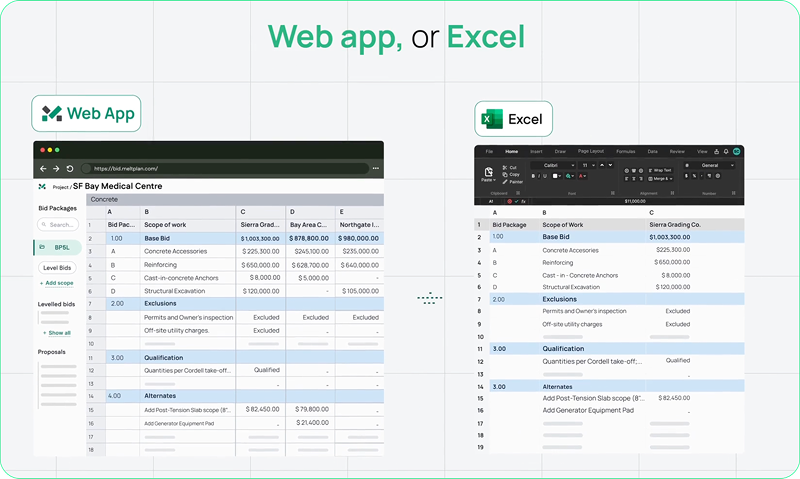Switch to the Excel Draw tab
The height and width of the screenshot is (479, 800).
(560, 152)
